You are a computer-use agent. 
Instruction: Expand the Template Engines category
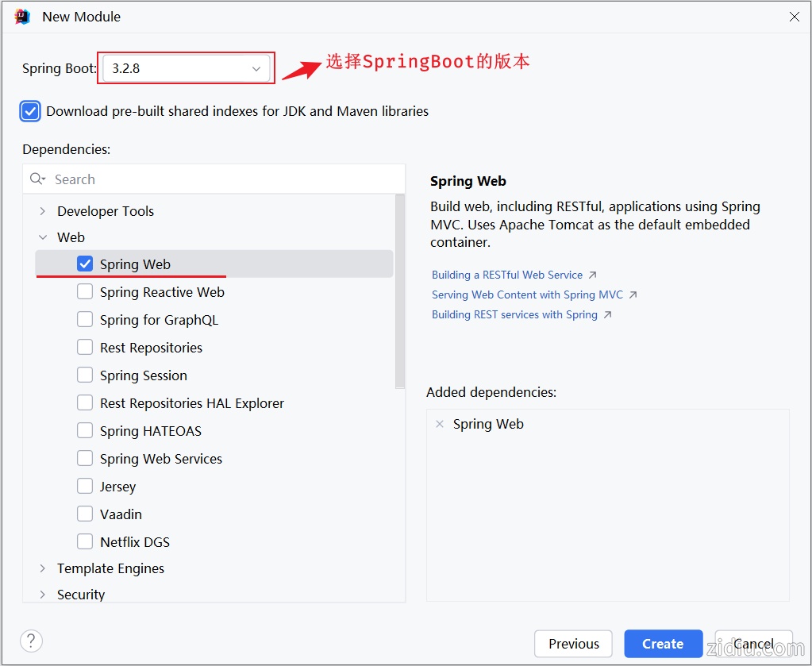coord(42,568)
